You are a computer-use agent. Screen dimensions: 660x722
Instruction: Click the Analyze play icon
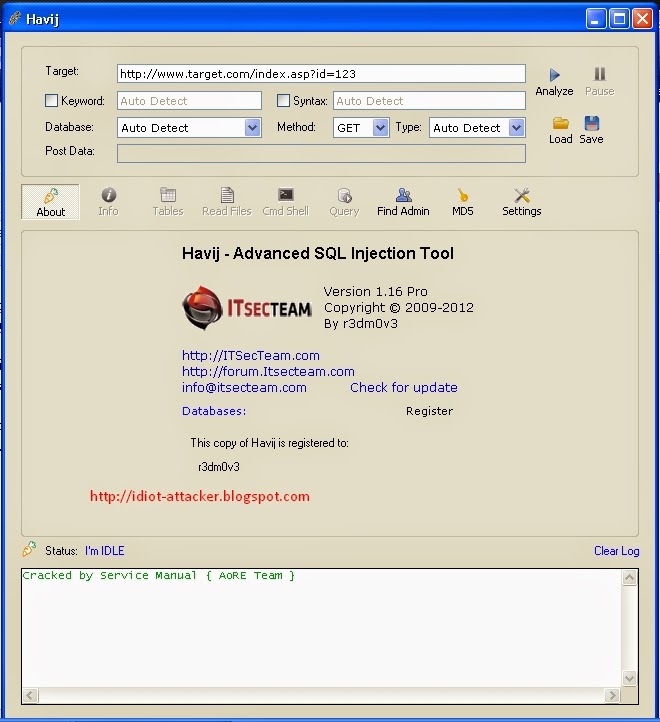click(554, 75)
